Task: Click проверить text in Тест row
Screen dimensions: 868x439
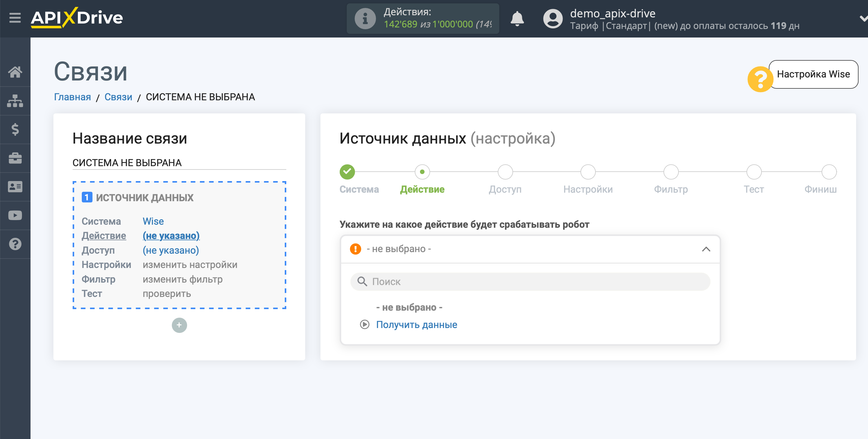Action: (x=167, y=294)
